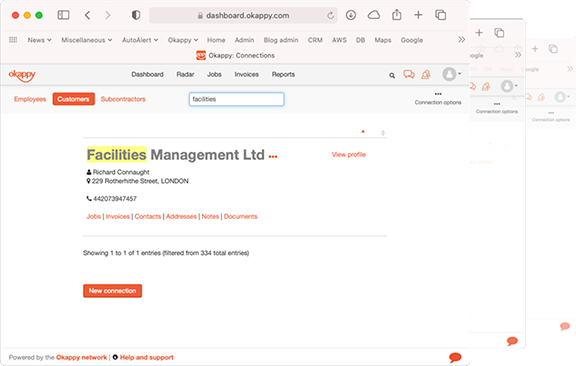Go forward with the forward arrow
This screenshot has height=366, width=576.
pyautogui.click(x=107, y=15)
